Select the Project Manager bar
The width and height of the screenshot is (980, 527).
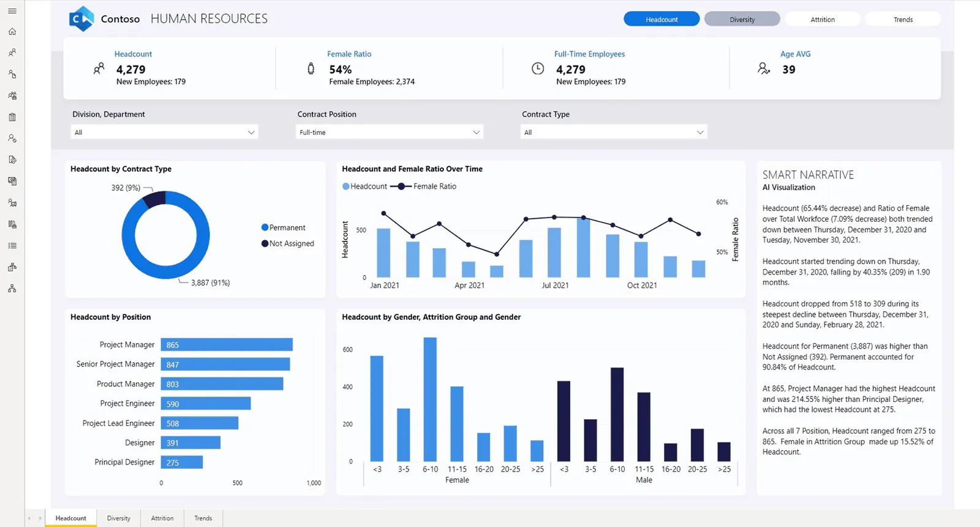(227, 345)
